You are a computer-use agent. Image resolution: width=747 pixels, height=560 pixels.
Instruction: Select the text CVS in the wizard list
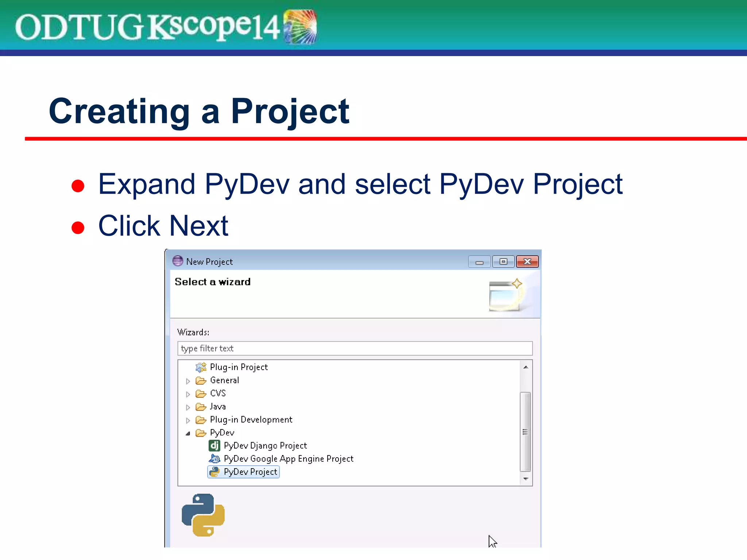click(218, 393)
